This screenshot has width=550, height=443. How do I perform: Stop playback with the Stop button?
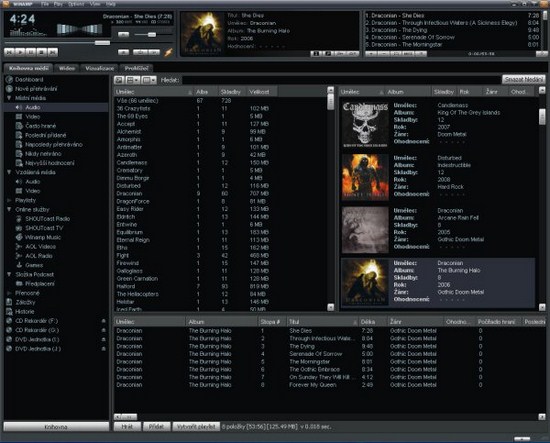[42, 52]
